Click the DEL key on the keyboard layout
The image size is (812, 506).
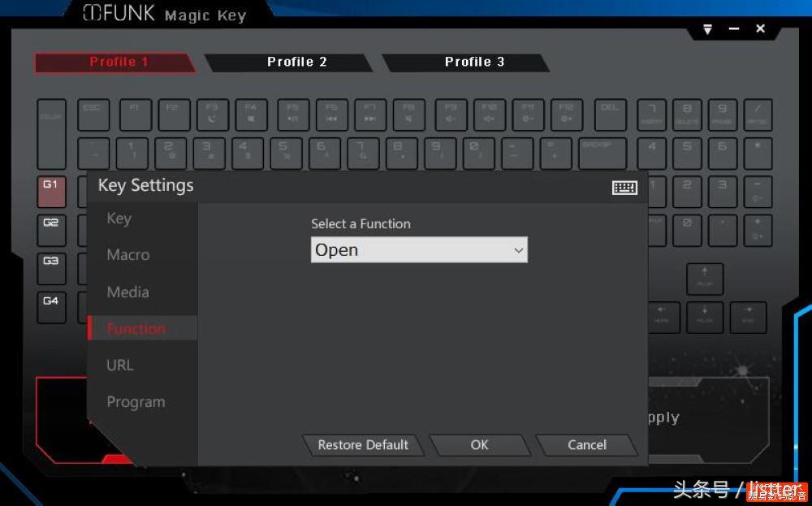(x=610, y=115)
